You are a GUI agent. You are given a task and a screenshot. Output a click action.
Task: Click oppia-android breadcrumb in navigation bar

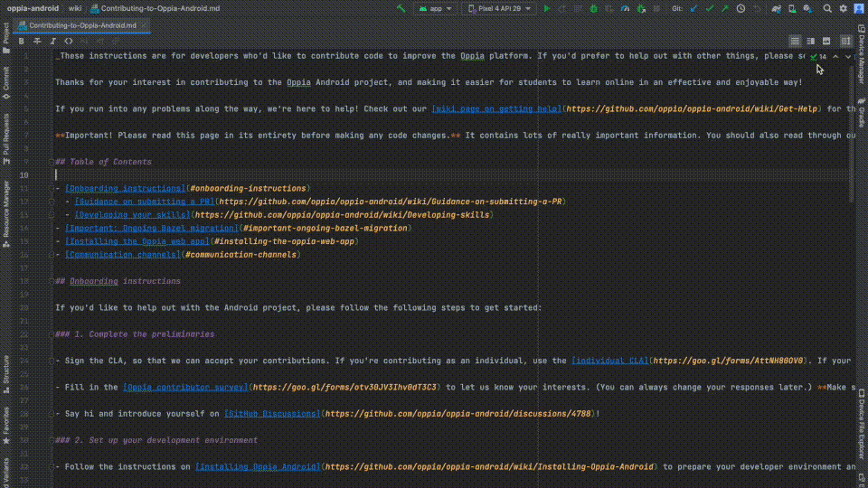pos(33,8)
